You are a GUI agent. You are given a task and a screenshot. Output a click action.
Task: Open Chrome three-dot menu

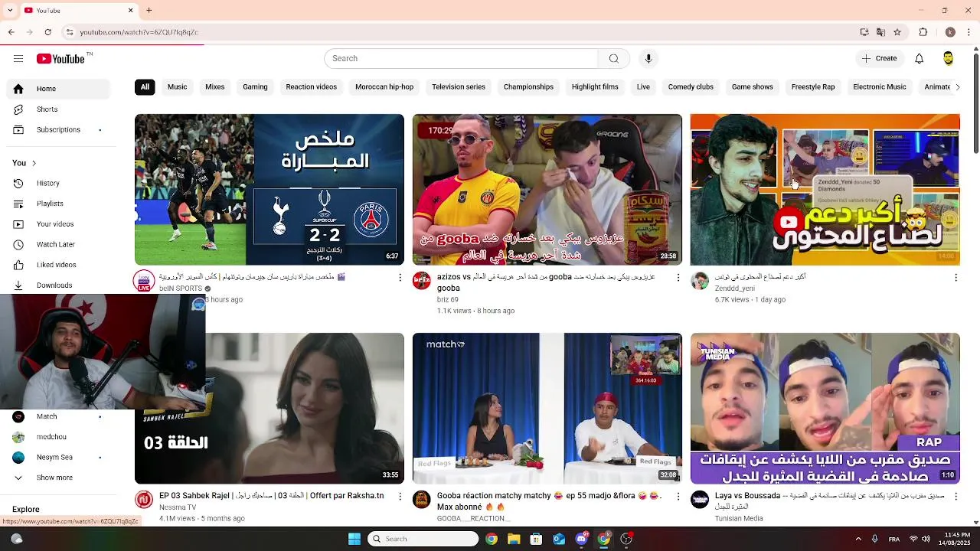click(x=969, y=32)
